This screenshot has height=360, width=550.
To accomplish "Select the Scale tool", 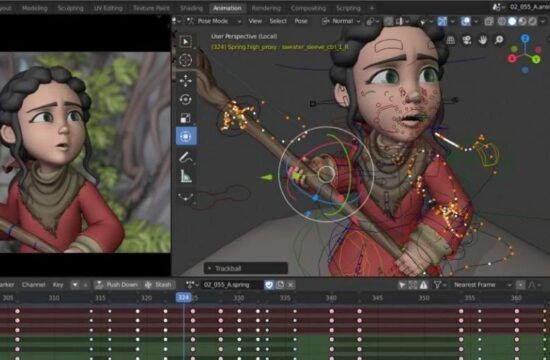I will (186, 118).
